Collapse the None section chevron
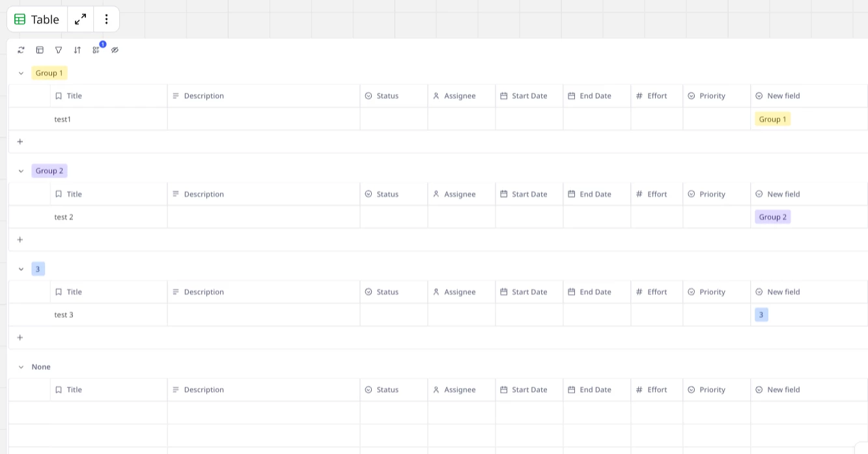Viewport: 868px width, 454px height. (21, 367)
